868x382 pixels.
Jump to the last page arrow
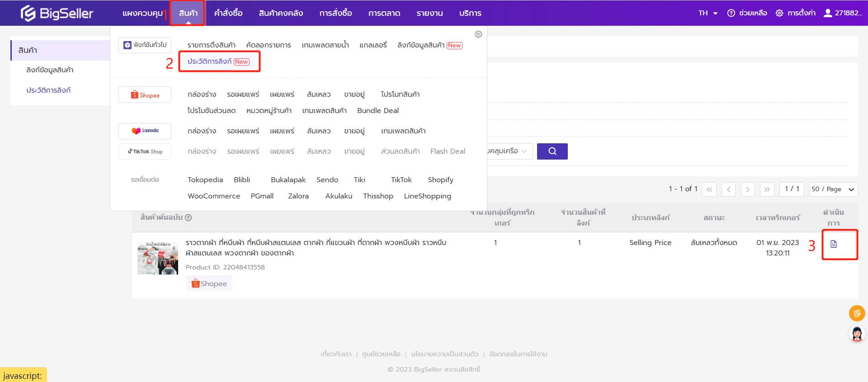767,189
